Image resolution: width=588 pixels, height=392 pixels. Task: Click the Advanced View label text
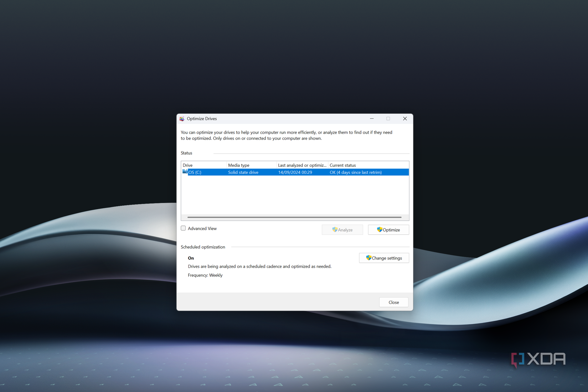(202, 228)
